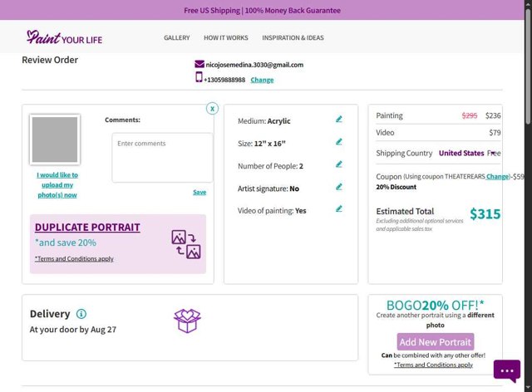View duplicate portrait Terms and Conditions
This screenshot has width=532, height=392.
coord(74,259)
